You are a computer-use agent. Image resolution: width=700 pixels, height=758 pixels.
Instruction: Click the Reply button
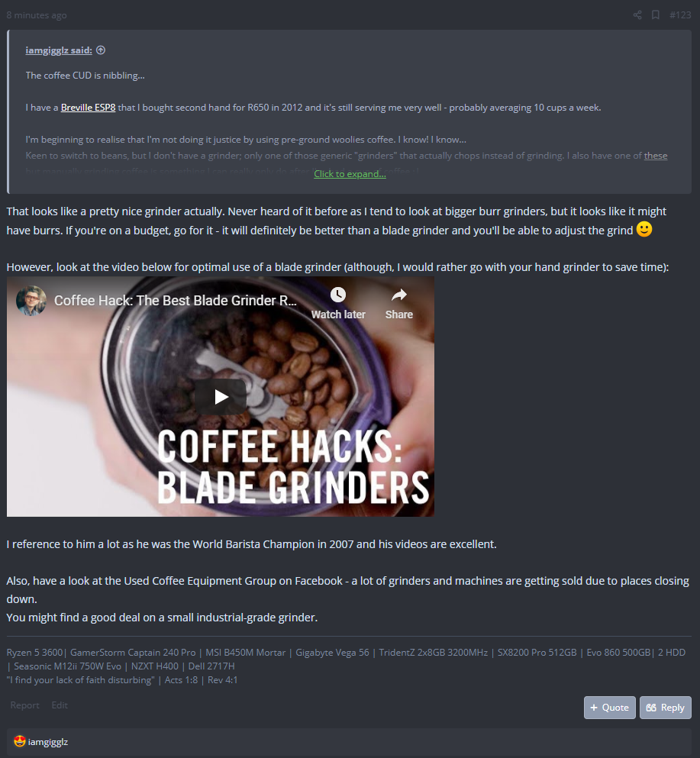(665, 708)
